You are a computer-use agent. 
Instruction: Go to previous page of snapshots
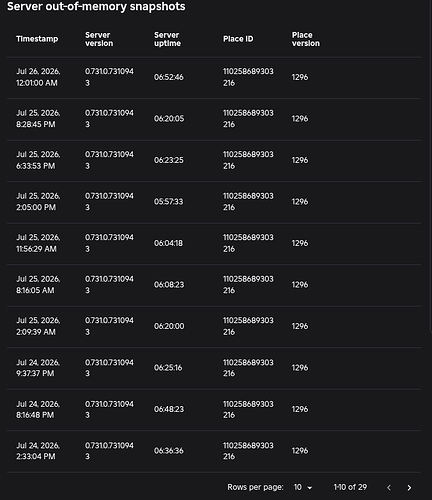389,488
